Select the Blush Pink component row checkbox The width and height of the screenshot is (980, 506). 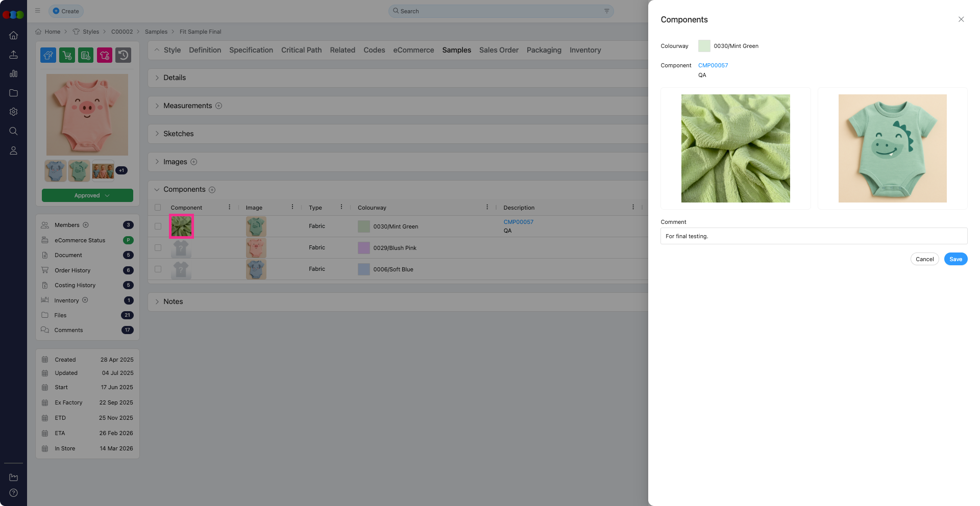158,248
